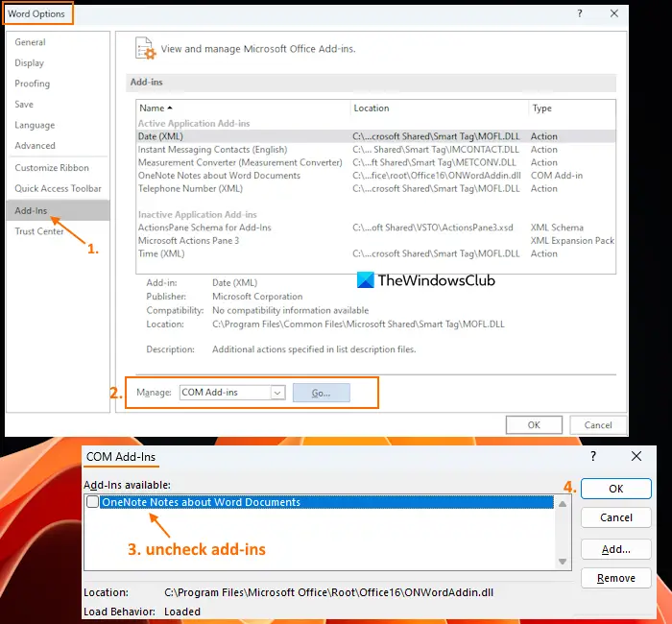The width and height of the screenshot is (672, 624).
Task: Click the ActionsPane3.xsd location cell
Action: pos(433,228)
